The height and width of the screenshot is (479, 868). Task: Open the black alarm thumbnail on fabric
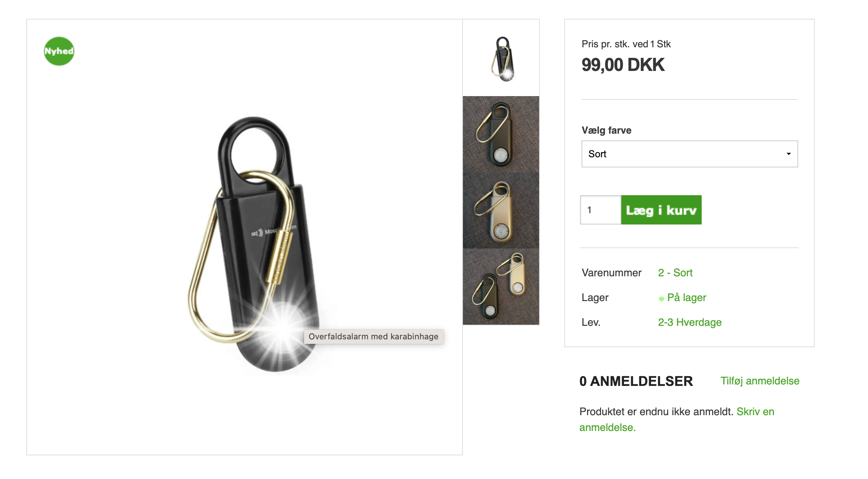coord(501,134)
